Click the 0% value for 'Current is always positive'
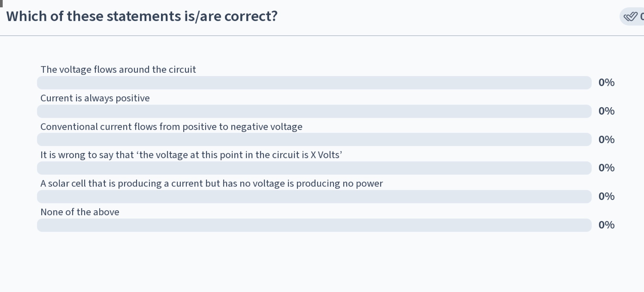Screen dimensions: 644x292 (x=606, y=111)
